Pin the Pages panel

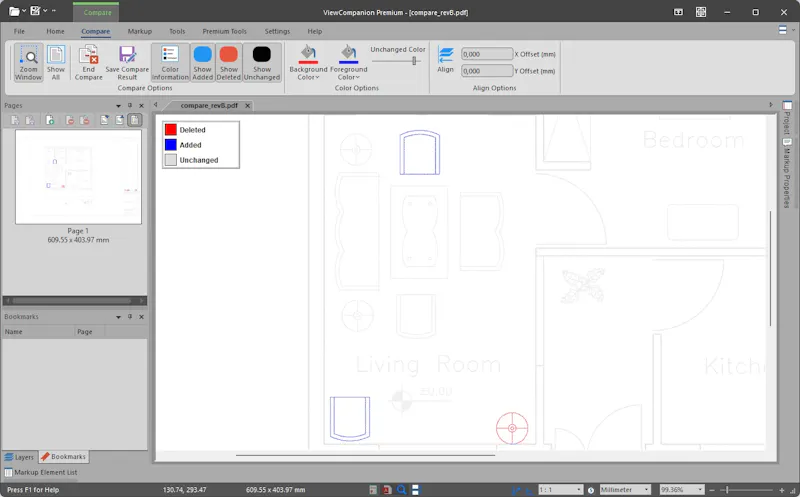coord(130,105)
